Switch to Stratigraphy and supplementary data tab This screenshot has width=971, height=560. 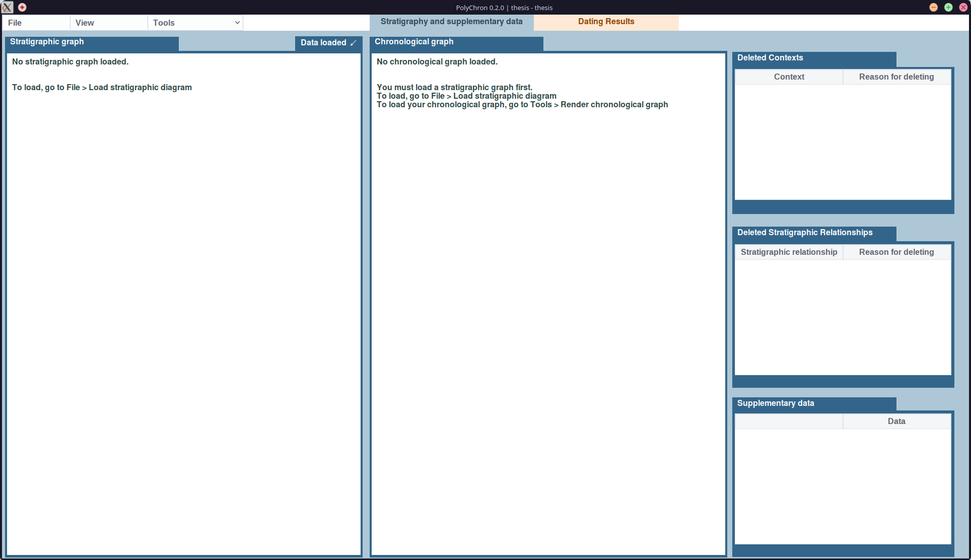tap(451, 22)
